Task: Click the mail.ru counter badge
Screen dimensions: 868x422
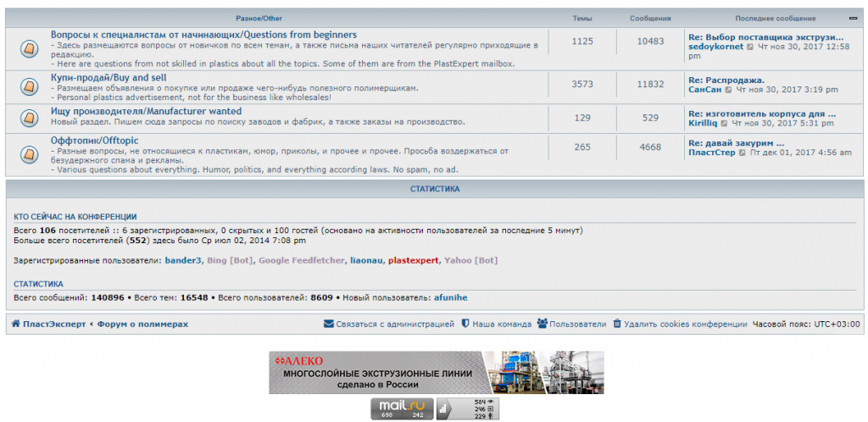Action: tap(401, 408)
